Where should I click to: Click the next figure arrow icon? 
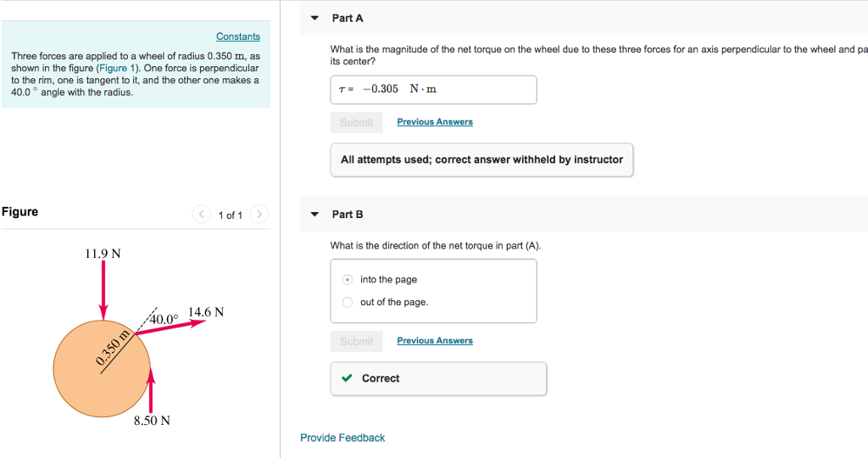259,215
